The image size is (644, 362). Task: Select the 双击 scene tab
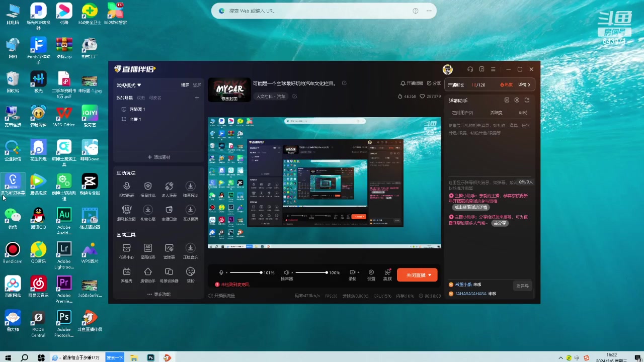click(x=141, y=98)
